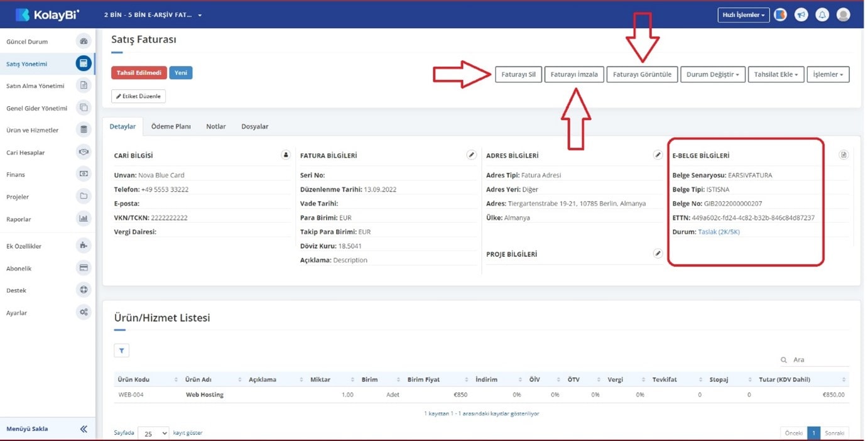Click Destek lifebuoy icon
868x441 pixels.
tap(84, 290)
